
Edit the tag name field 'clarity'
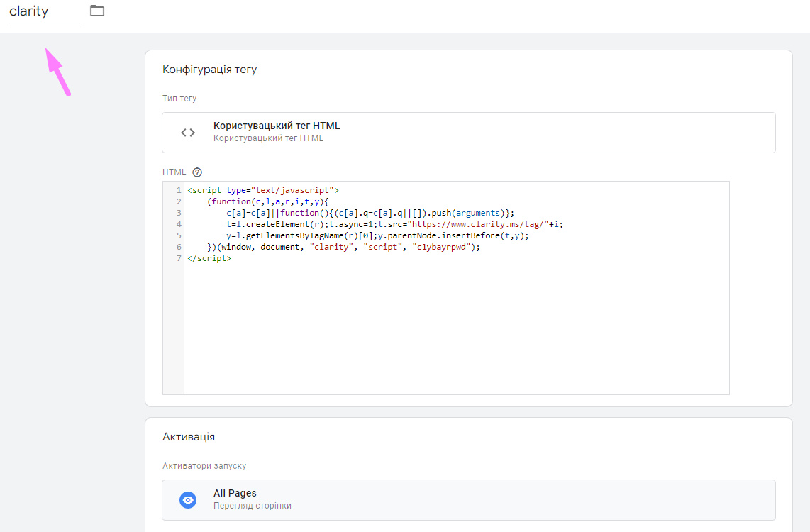tap(44, 12)
